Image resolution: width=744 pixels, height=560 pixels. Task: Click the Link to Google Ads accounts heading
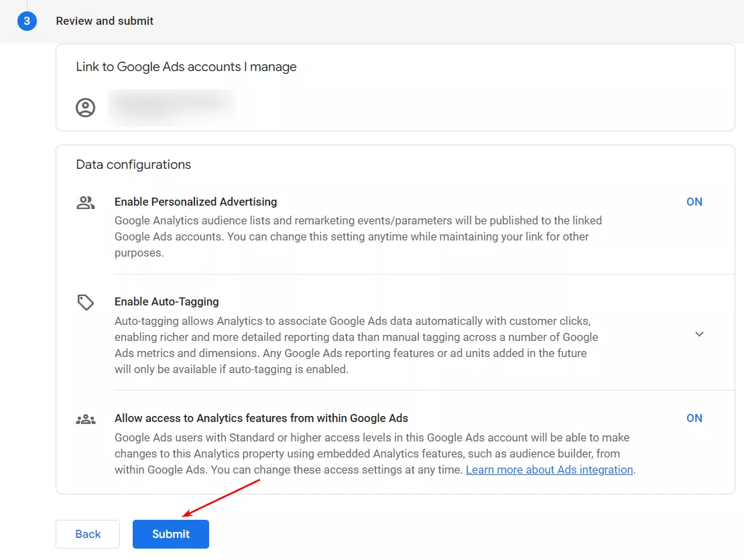pos(186,67)
